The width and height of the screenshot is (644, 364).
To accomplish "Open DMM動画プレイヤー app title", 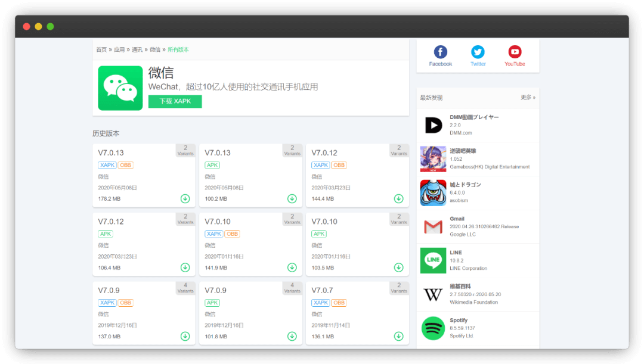I will pos(474,117).
